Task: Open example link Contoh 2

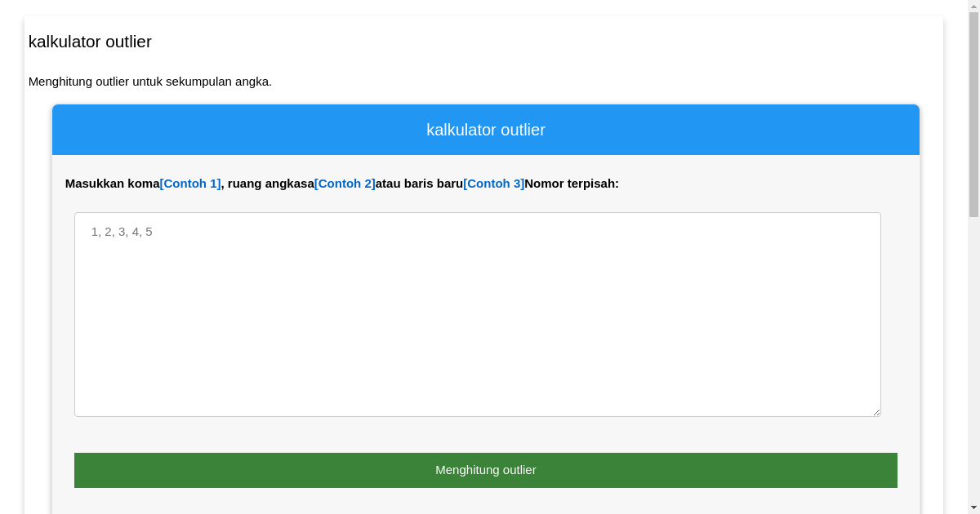Action: [x=345, y=184]
